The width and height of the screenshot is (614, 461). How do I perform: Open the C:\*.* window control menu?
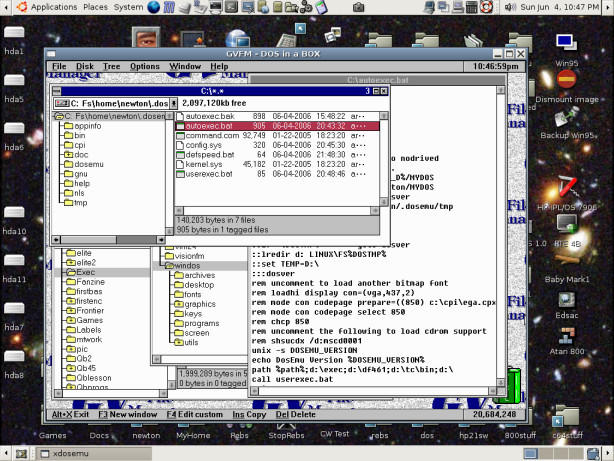pyautogui.click(x=57, y=91)
